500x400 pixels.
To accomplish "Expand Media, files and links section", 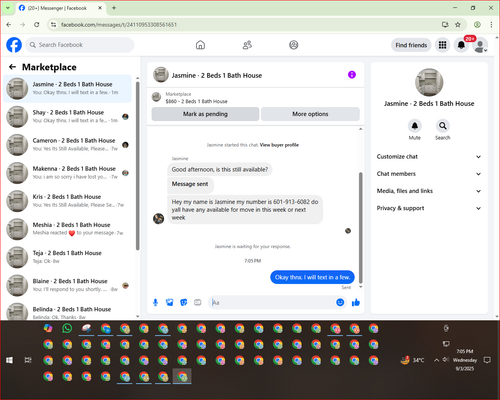I will click(429, 191).
